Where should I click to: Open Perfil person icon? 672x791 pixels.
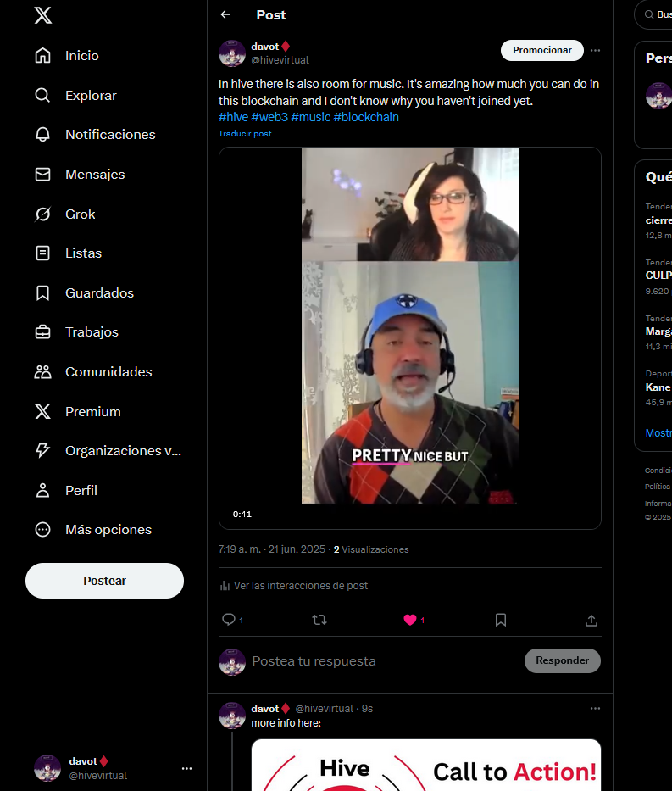coord(43,490)
